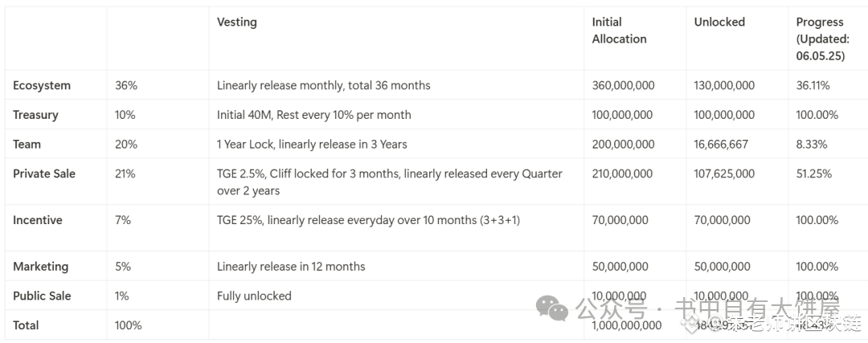Click the 360,000,000 Ecosystem allocation cell
This screenshot has width=868, height=343.
(x=623, y=86)
